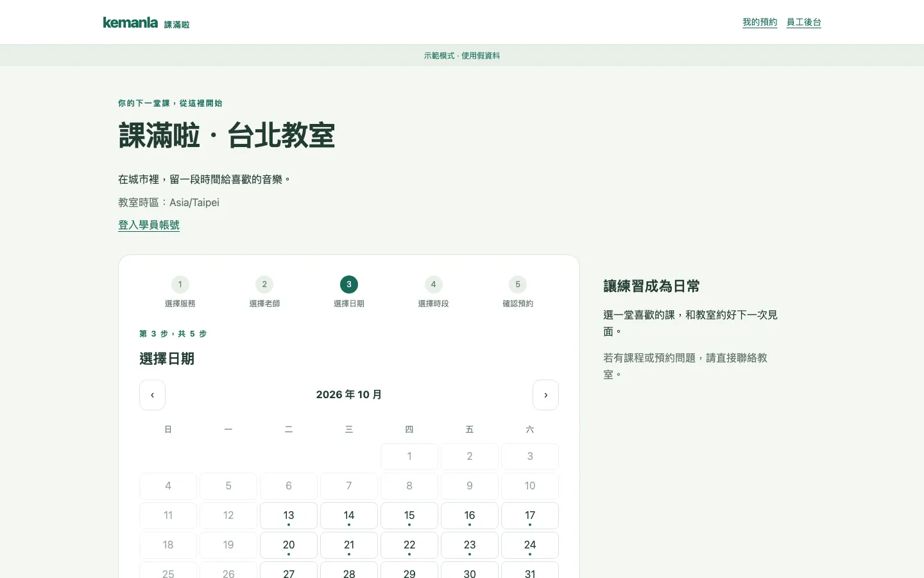Click the 2026 年 10 月 month label
The height and width of the screenshot is (578, 924).
[349, 395]
